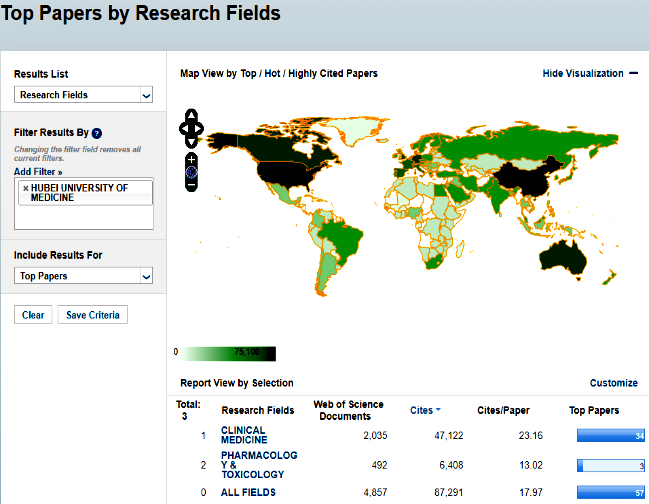Image resolution: width=649 pixels, height=504 pixels.
Task: Click the Research Fields column header
Action: tap(257, 410)
